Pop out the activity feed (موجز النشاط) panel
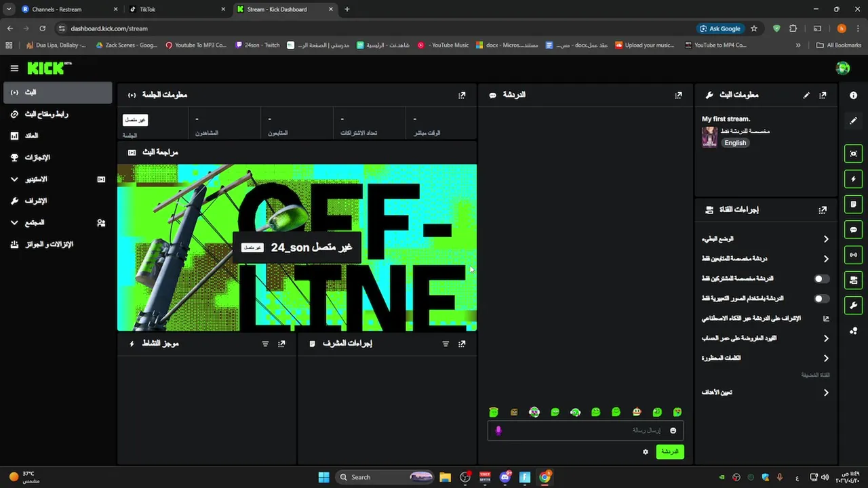The image size is (868, 488). coord(281,344)
